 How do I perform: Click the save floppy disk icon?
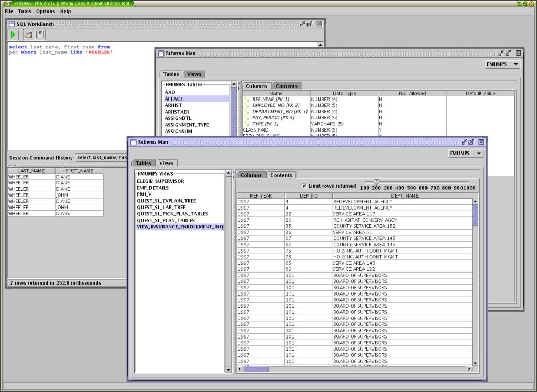(40, 35)
